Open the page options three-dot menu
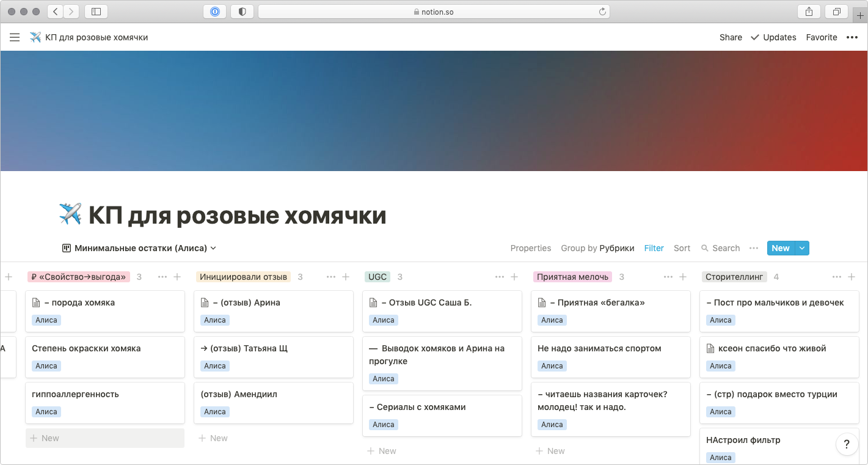The width and height of the screenshot is (868, 465). pos(852,37)
